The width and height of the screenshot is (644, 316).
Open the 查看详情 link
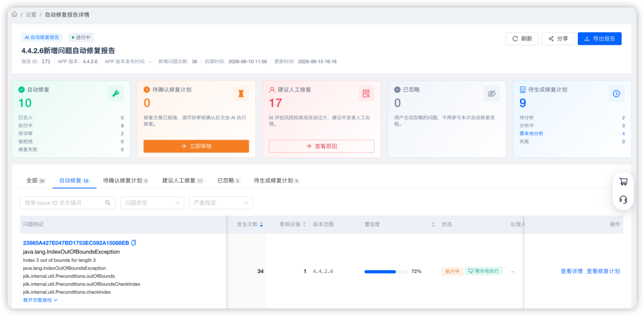pyautogui.click(x=572, y=271)
